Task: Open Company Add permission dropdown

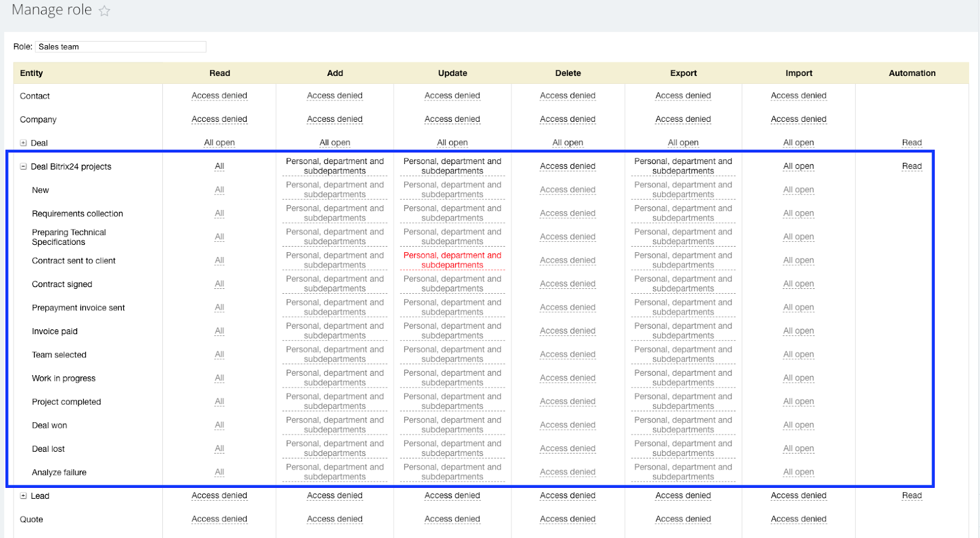Action: click(335, 119)
